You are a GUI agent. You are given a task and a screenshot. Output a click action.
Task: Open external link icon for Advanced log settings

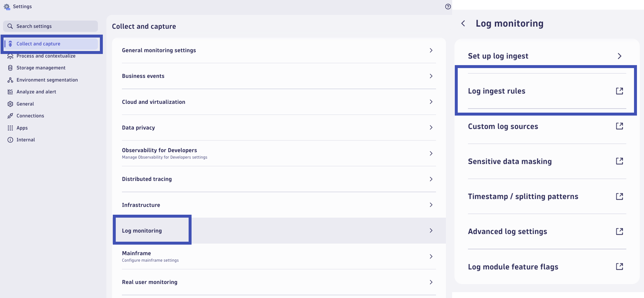619,231
